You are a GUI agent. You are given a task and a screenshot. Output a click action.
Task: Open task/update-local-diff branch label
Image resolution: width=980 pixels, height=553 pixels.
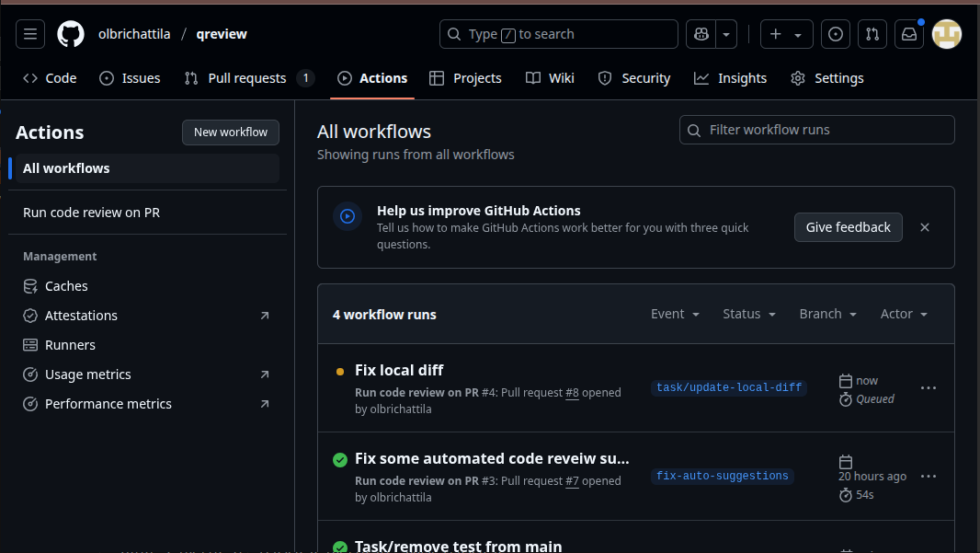coord(729,388)
